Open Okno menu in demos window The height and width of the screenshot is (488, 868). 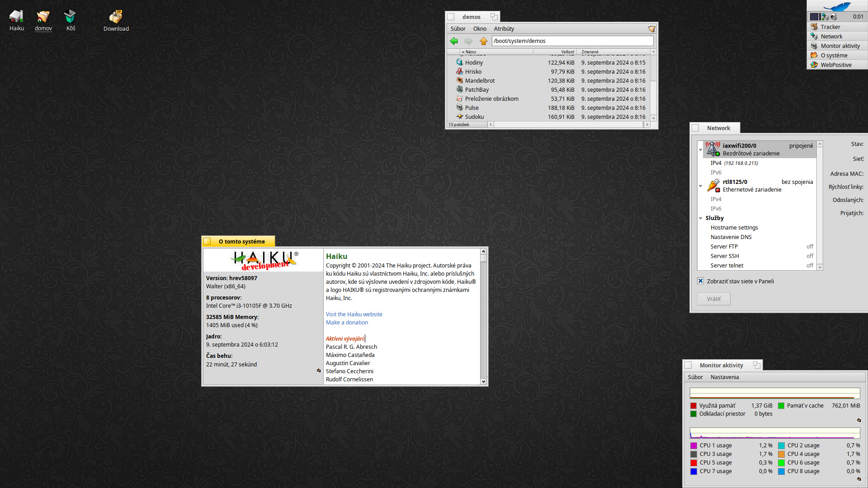click(x=480, y=29)
